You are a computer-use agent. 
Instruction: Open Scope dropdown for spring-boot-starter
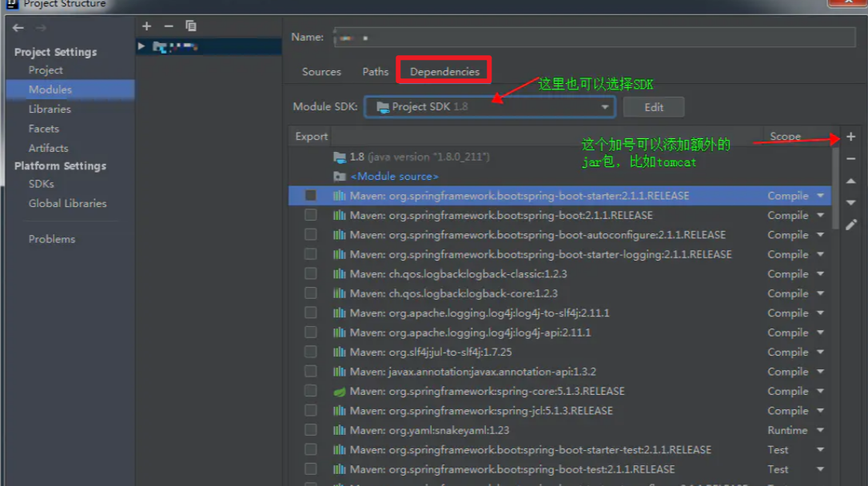click(x=818, y=195)
